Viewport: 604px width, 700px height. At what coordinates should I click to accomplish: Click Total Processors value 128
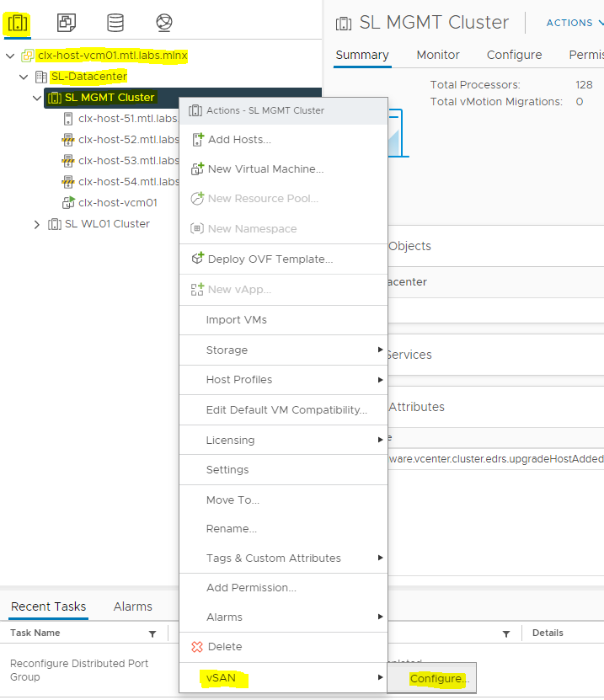584,85
